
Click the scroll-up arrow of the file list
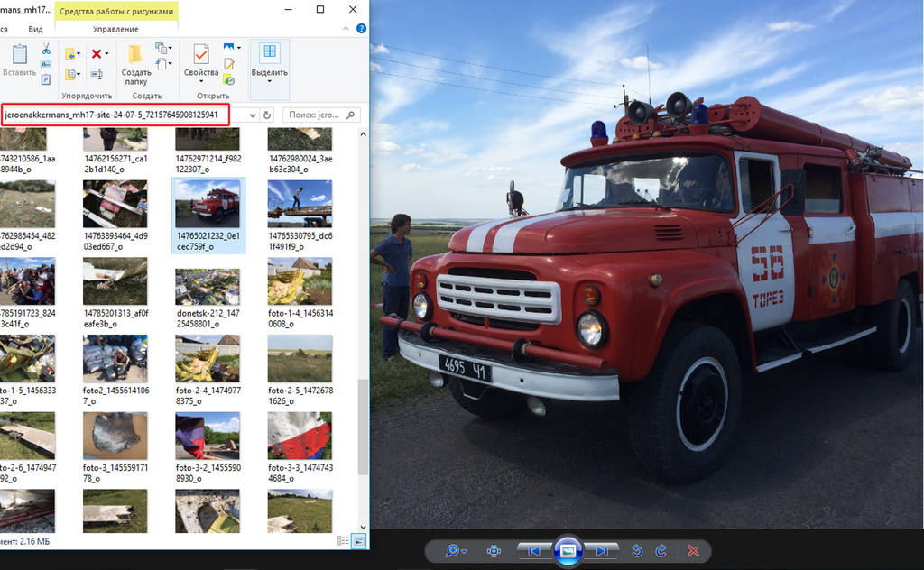[363, 134]
